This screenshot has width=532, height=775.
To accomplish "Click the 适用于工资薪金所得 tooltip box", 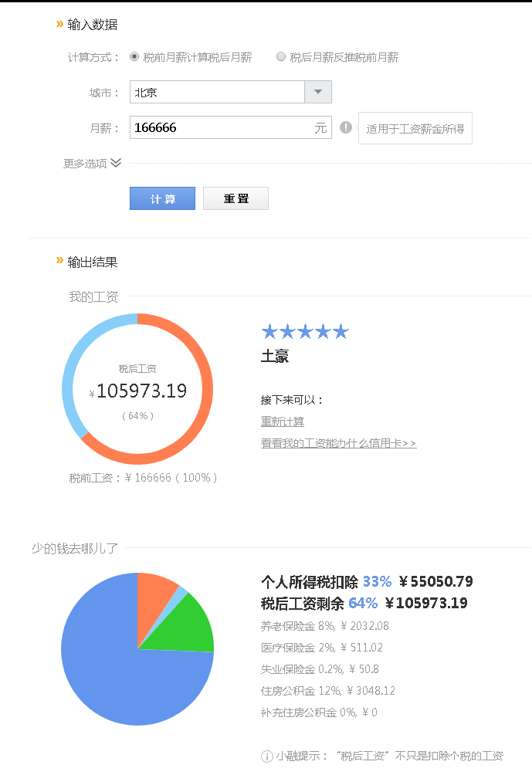I will click(x=415, y=129).
